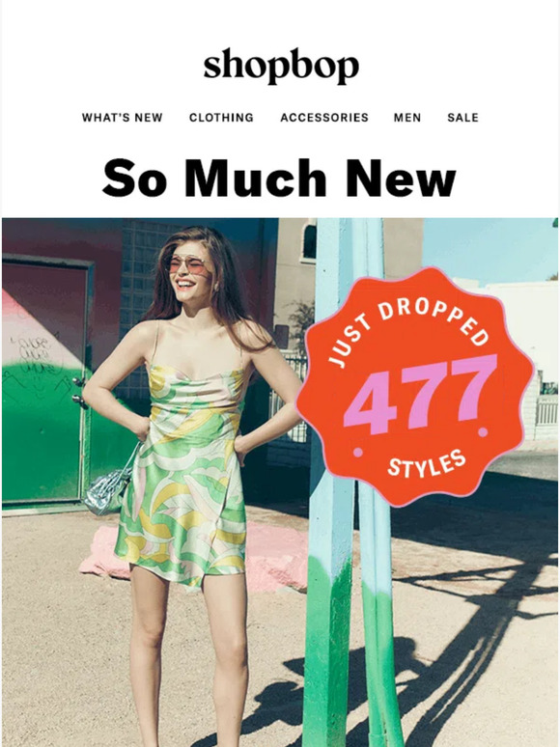Select the Men navigation link
Viewport: 560px width, 747px height.
click(x=407, y=118)
